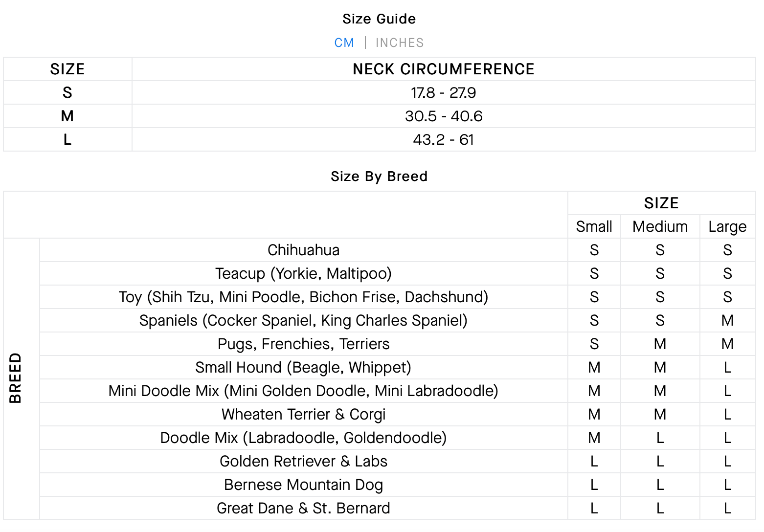Viewport: 764px width, 532px height.
Task: Select the Golden Retriever & Labs row
Action: tap(303, 462)
